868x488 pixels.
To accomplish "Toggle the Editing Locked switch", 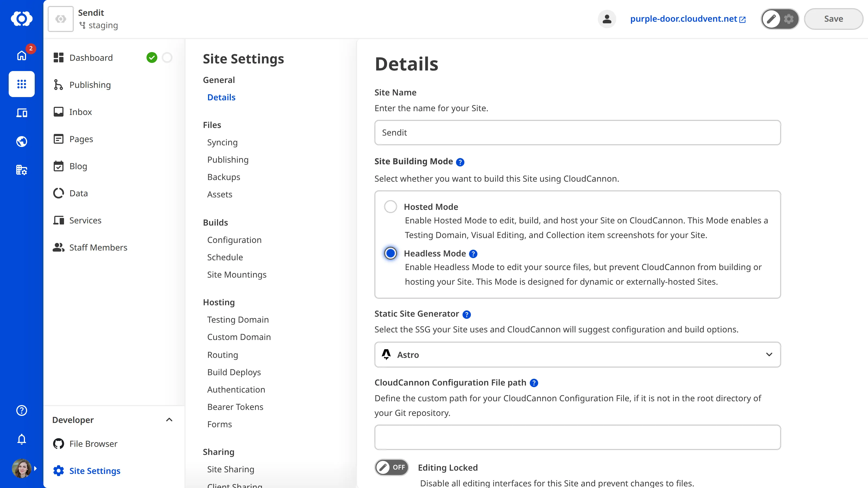I will tap(391, 467).
